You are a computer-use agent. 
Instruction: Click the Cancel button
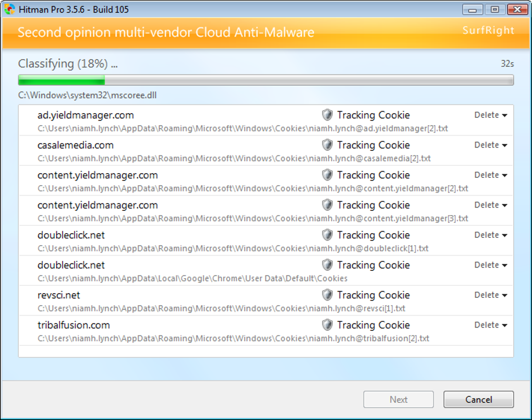[x=478, y=399]
